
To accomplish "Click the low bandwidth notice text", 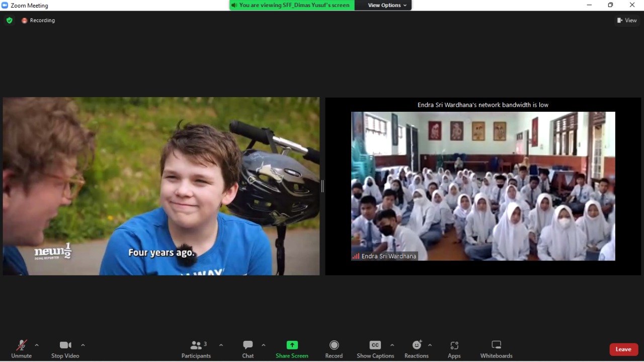I will click(x=483, y=105).
